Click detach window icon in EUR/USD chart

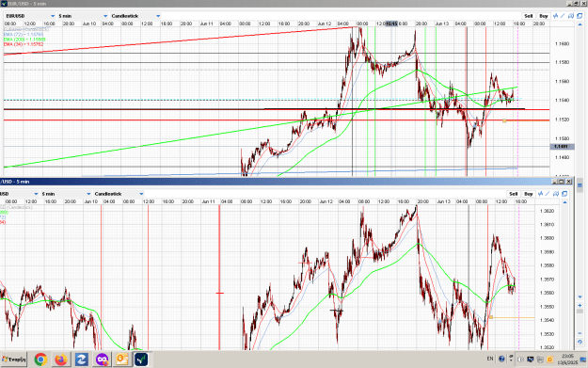(580, 16)
